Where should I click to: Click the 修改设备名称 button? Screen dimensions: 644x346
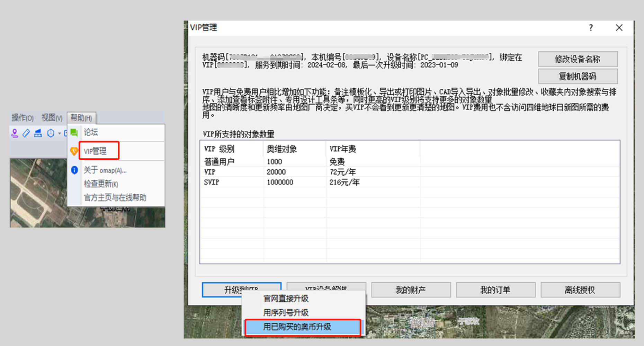tap(577, 59)
